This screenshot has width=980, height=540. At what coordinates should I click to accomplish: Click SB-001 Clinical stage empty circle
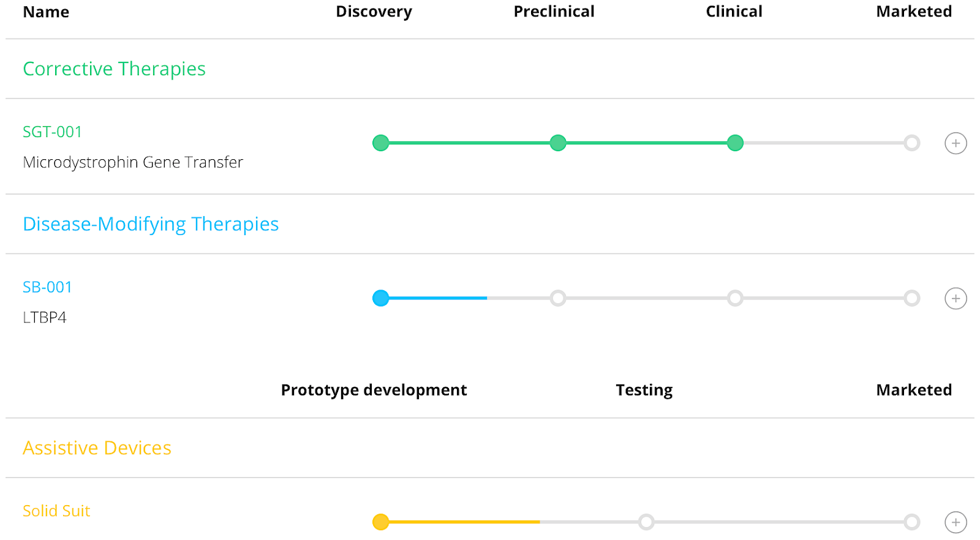coord(735,298)
